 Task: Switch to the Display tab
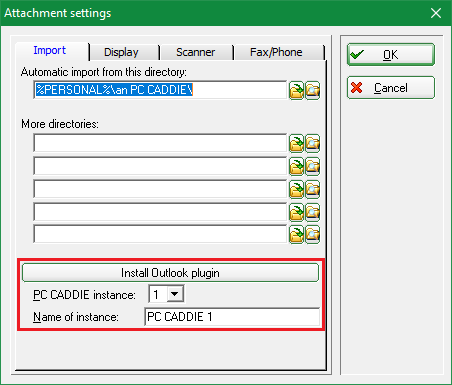[121, 52]
